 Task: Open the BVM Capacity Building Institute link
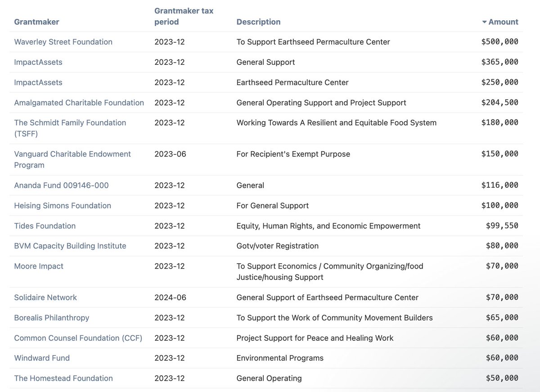coord(70,246)
